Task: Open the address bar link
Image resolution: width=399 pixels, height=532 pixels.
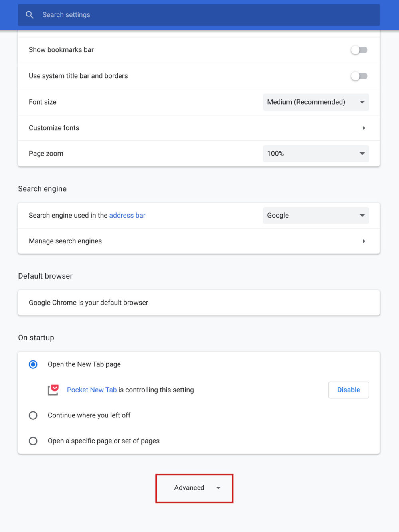Action: point(127,215)
